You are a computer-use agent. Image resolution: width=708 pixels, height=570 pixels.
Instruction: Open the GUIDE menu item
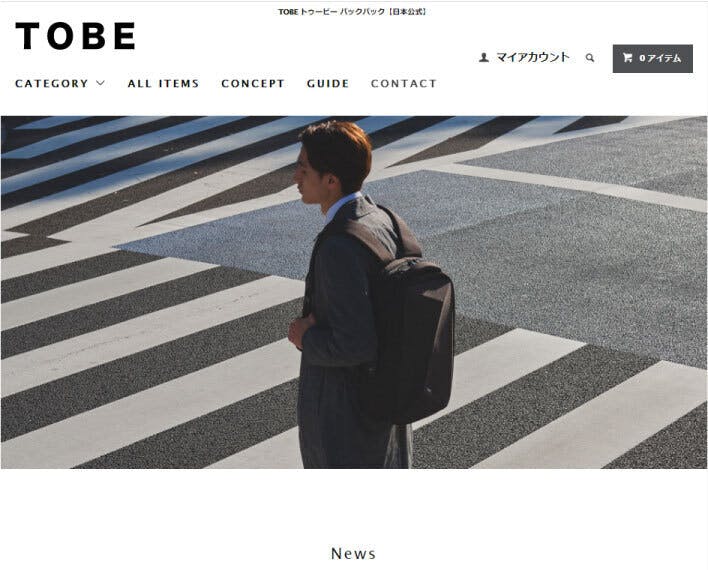pyautogui.click(x=328, y=84)
